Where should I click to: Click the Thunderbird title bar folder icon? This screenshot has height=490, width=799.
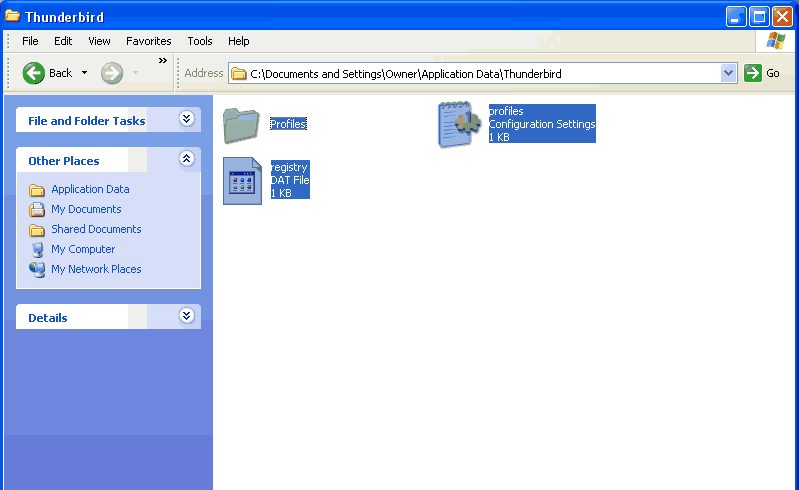click(12, 16)
